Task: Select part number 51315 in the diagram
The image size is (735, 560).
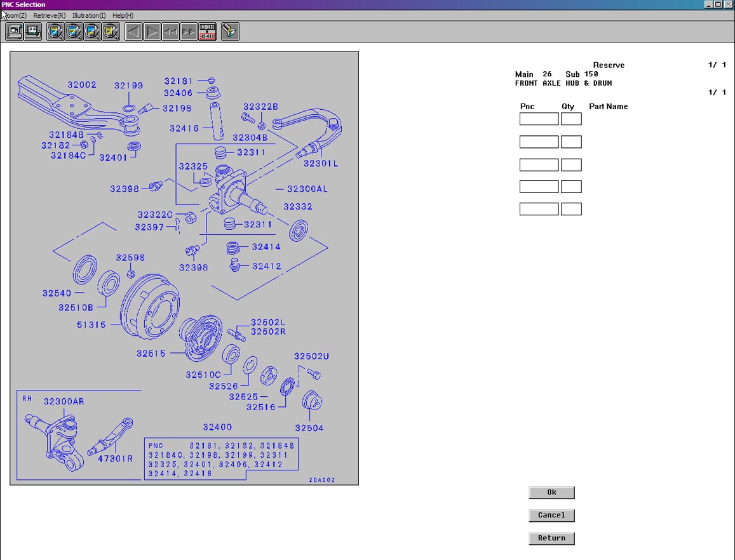Action: [x=91, y=325]
